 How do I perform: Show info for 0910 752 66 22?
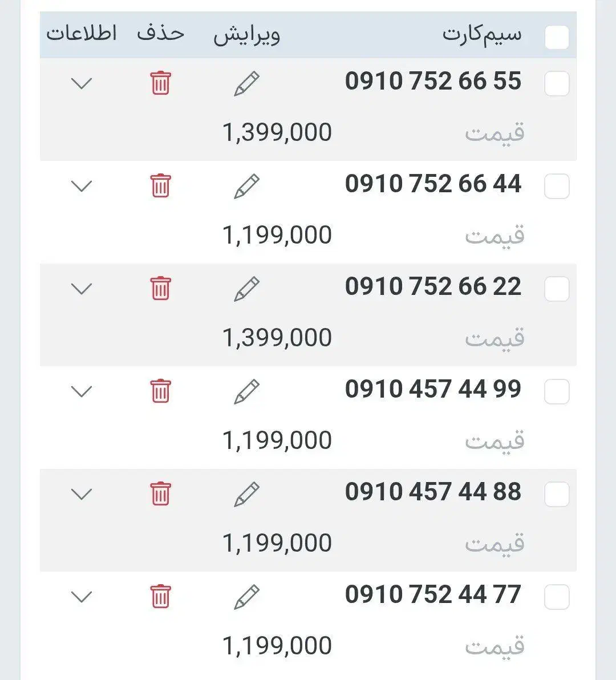pyautogui.click(x=82, y=289)
